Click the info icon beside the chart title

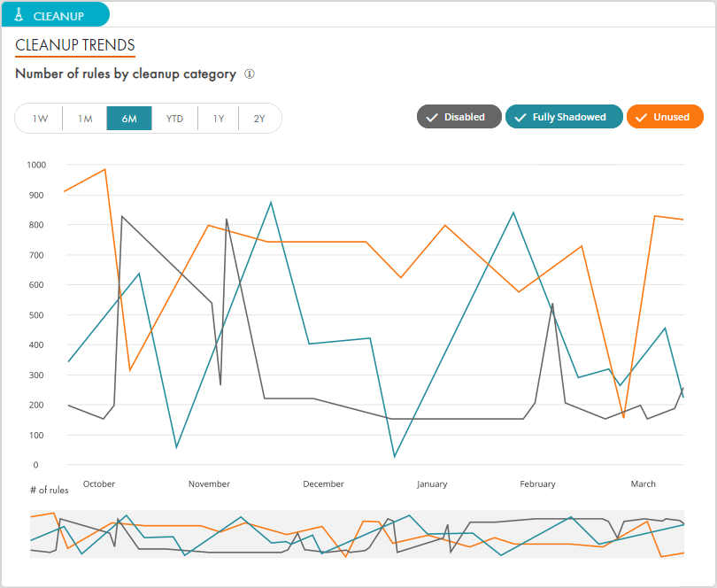pos(250,74)
